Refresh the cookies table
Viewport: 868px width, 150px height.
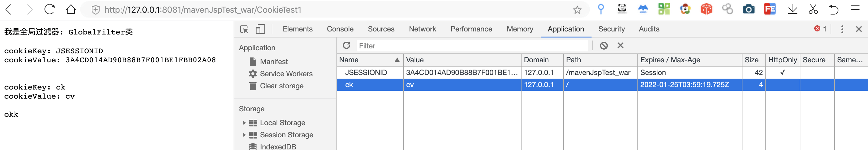coord(346,45)
